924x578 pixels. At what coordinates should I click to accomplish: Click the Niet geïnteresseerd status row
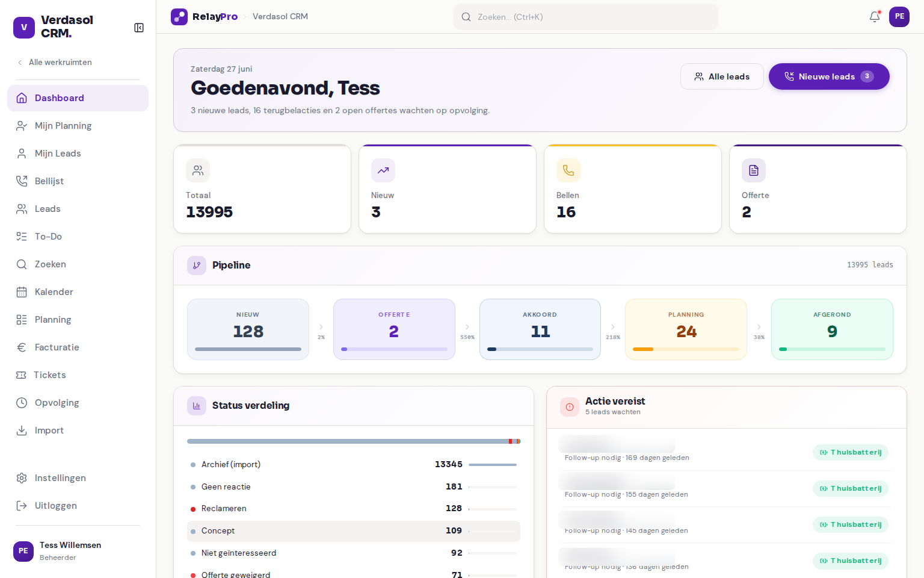(354, 553)
